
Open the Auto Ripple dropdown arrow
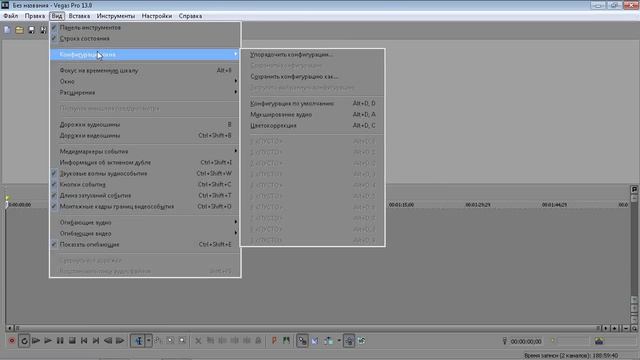click(x=339, y=341)
